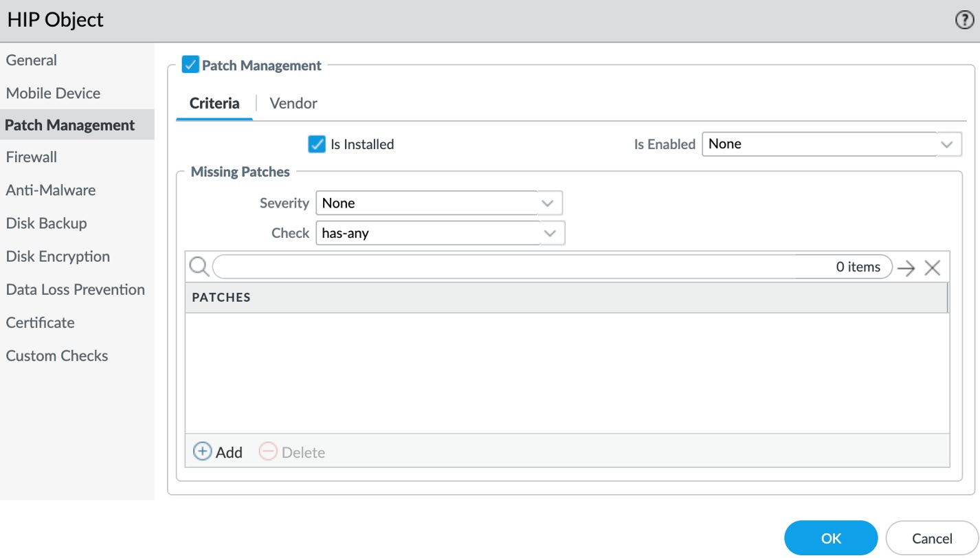Go to Anti-Malware section
Image resolution: width=980 pixels, height=558 pixels.
[51, 190]
